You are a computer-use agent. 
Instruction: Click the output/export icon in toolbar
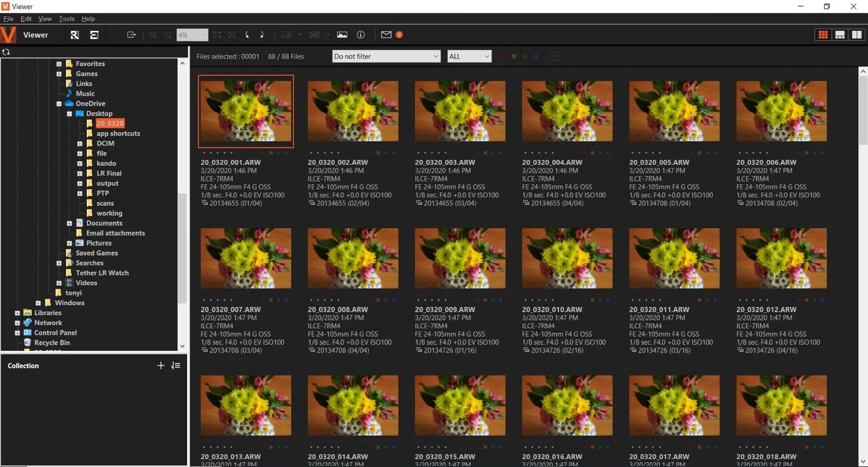coord(131,35)
